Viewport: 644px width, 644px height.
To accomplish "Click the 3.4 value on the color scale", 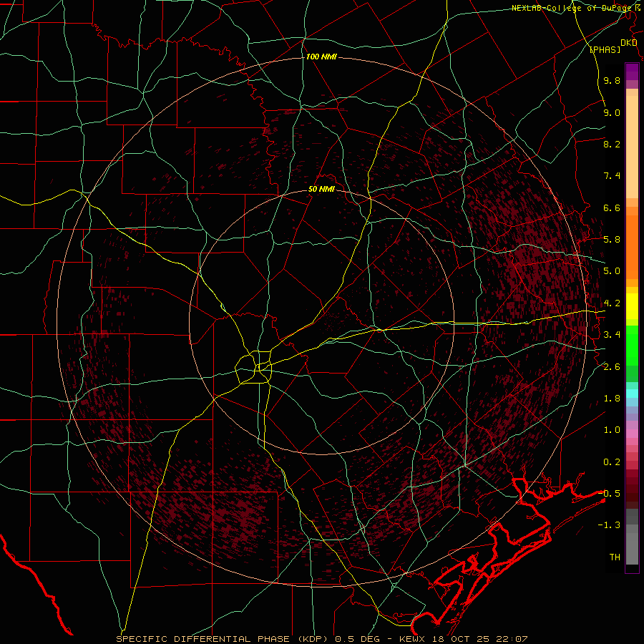I will point(612,335).
